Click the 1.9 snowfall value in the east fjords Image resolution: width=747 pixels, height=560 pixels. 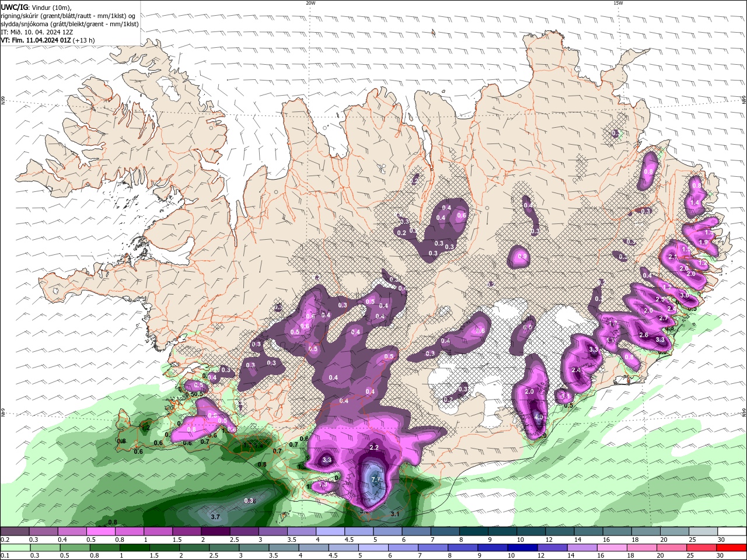[x=703, y=243]
